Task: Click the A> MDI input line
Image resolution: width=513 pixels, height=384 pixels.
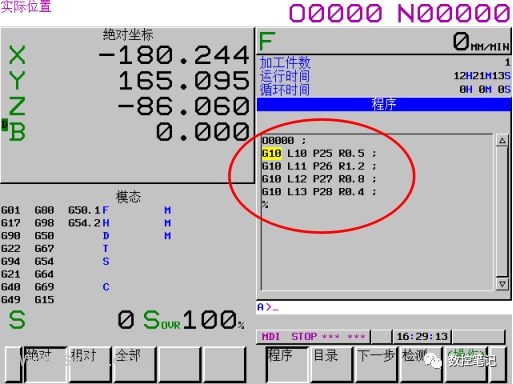Action: [x=383, y=307]
